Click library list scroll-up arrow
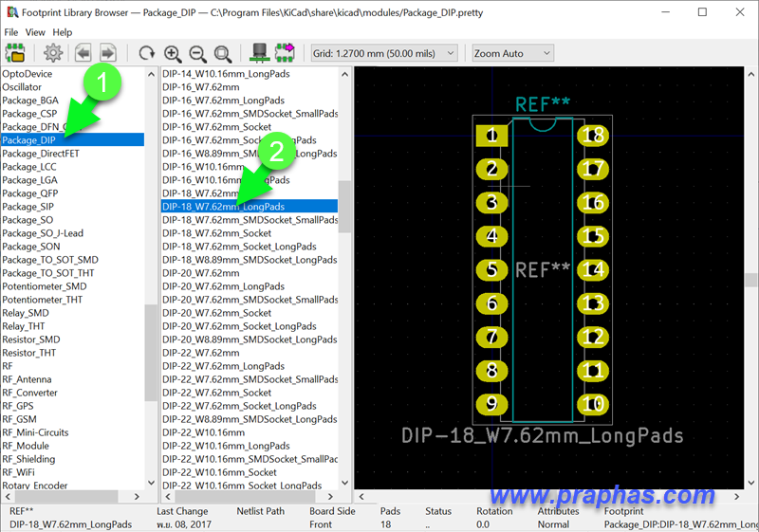Viewport: 759px width, 532px height. click(x=151, y=75)
